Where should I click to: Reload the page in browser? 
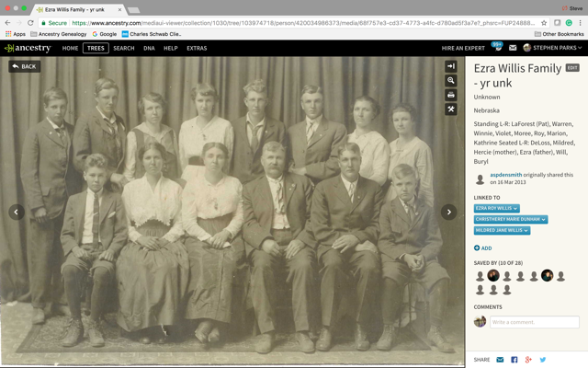point(30,23)
